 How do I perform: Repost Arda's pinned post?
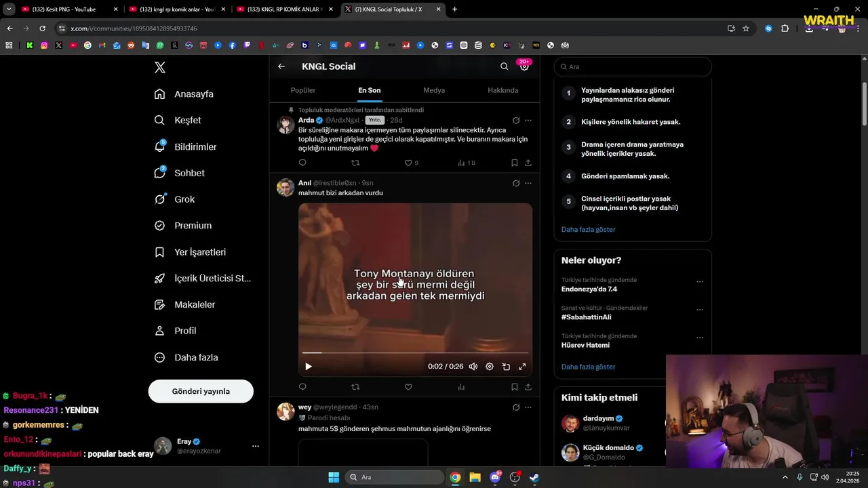355,163
